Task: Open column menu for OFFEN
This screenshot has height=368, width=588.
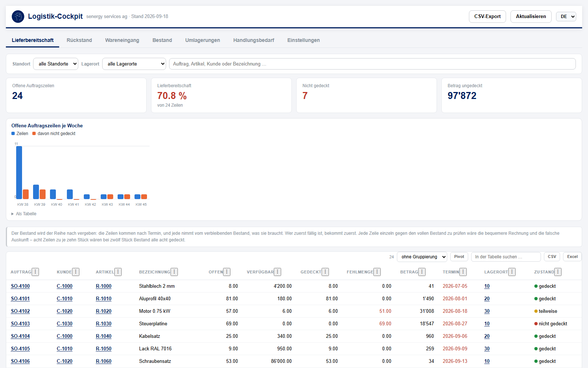Action: [x=227, y=272]
